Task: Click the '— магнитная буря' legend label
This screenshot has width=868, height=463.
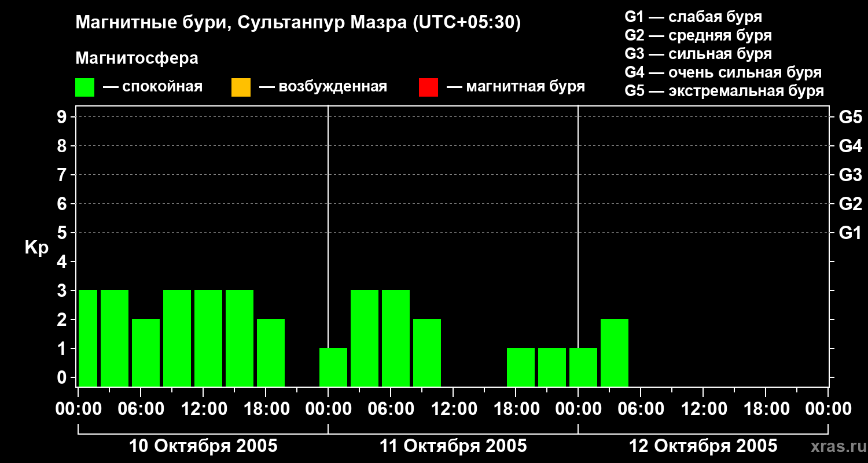Action: (x=516, y=87)
